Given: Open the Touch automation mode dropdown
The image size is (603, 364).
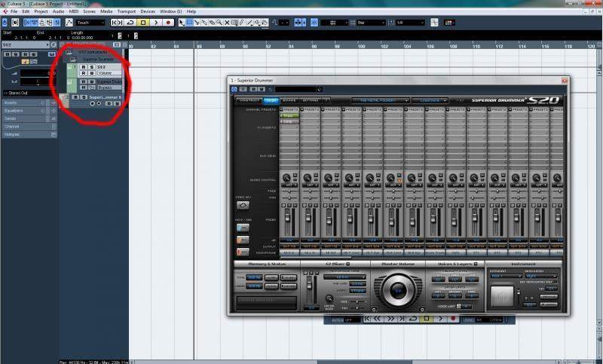Looking at the screenshot, I should [x=91, y=23].
